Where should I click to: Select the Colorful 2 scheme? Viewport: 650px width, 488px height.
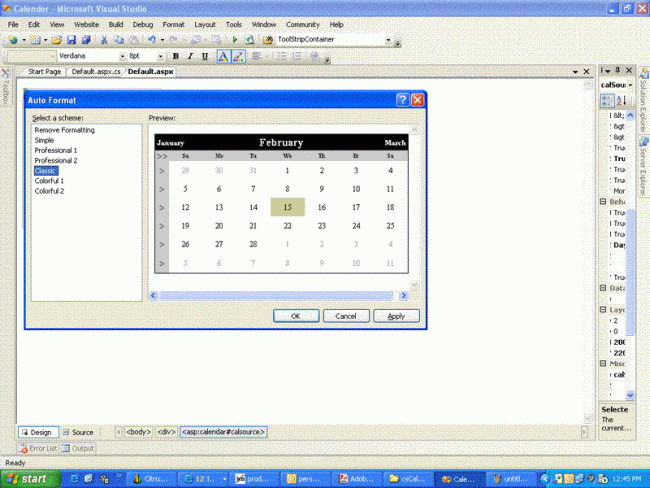pos(49,191)
